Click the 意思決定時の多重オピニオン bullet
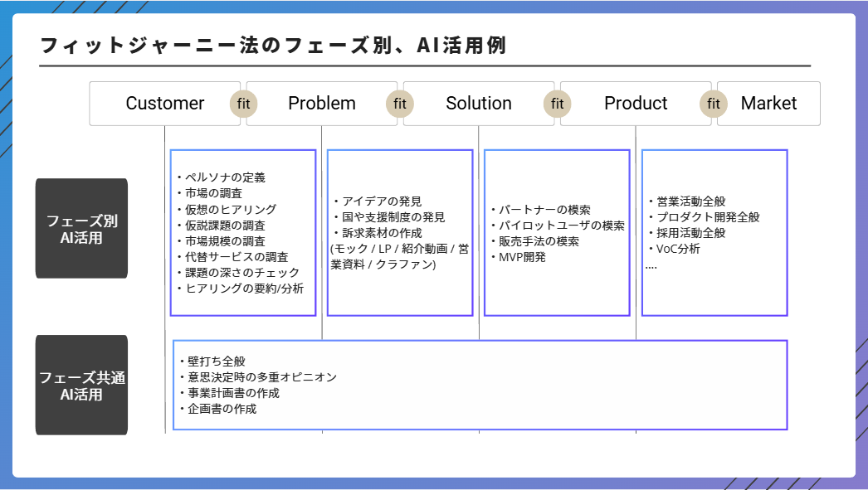The image size is (868, 490). click(x=258, y=377)
